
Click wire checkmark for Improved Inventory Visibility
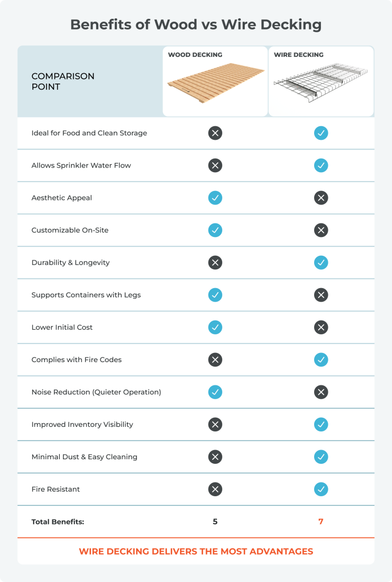tap(321, 425)
